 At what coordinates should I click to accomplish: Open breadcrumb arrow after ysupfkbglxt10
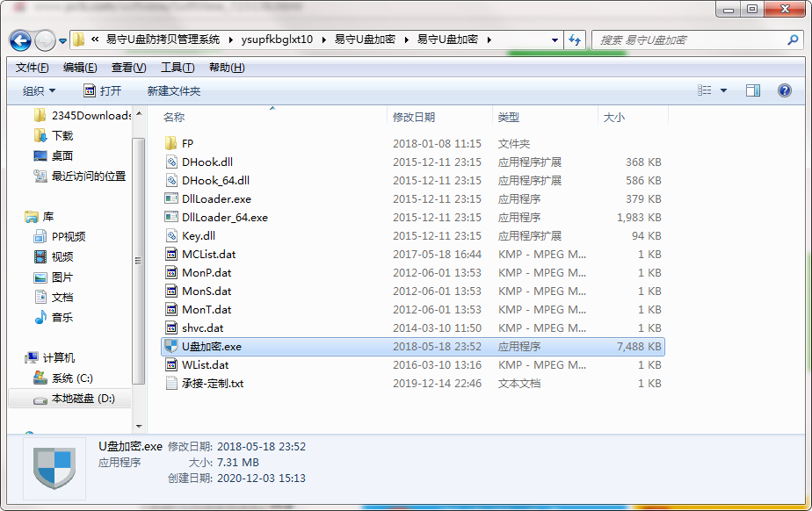pos(323,40)
